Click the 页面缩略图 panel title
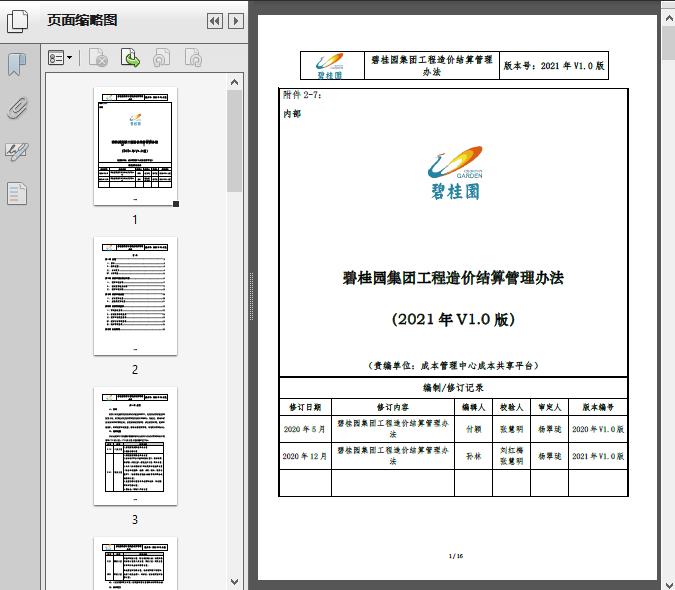This screenshot has width=675, height=590. click(x=82, y=20)
